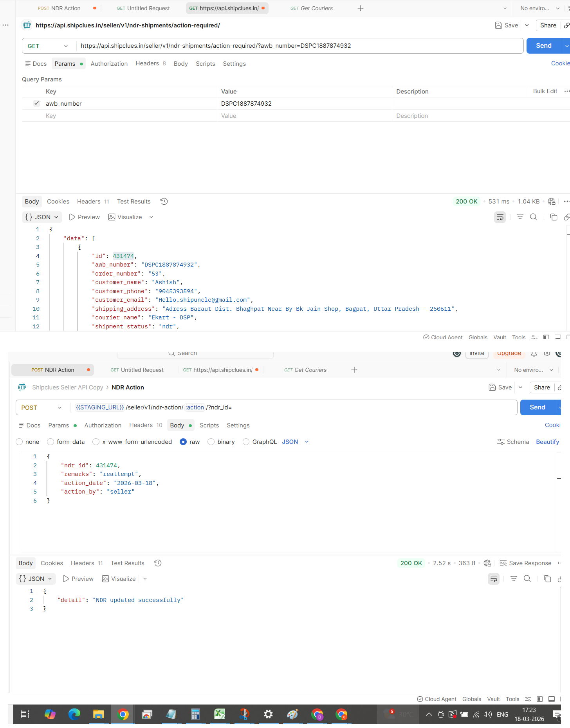
Task: Click Beautify in request body editor
Action: tap(547, 441)
